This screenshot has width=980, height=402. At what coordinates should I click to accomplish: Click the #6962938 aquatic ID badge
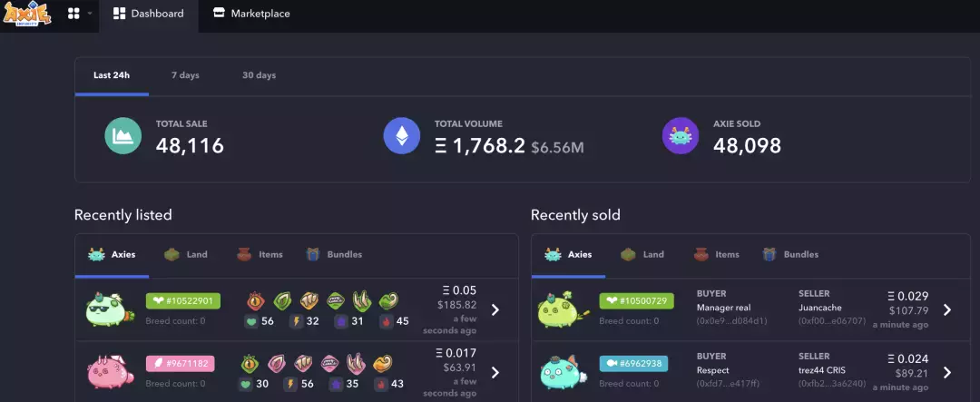tap(633, 363)
